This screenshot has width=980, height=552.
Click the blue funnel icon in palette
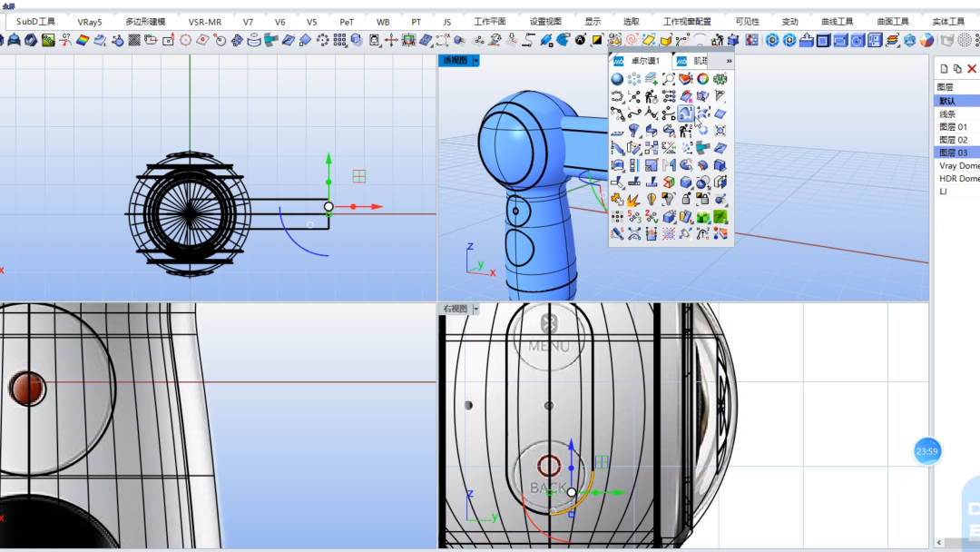coord(633,130)
